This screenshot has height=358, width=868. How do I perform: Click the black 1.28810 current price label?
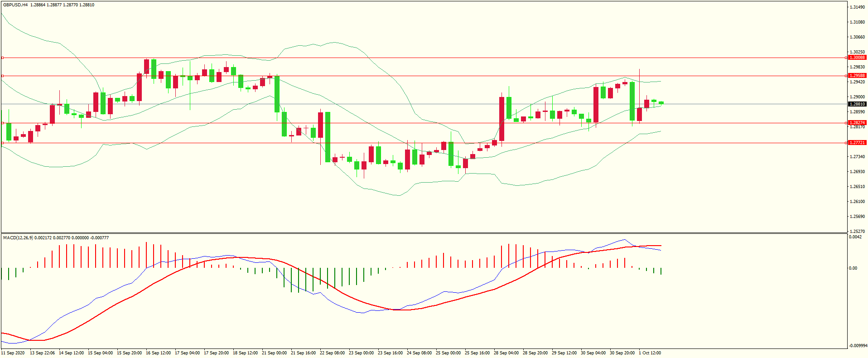(x=857, y=104)
